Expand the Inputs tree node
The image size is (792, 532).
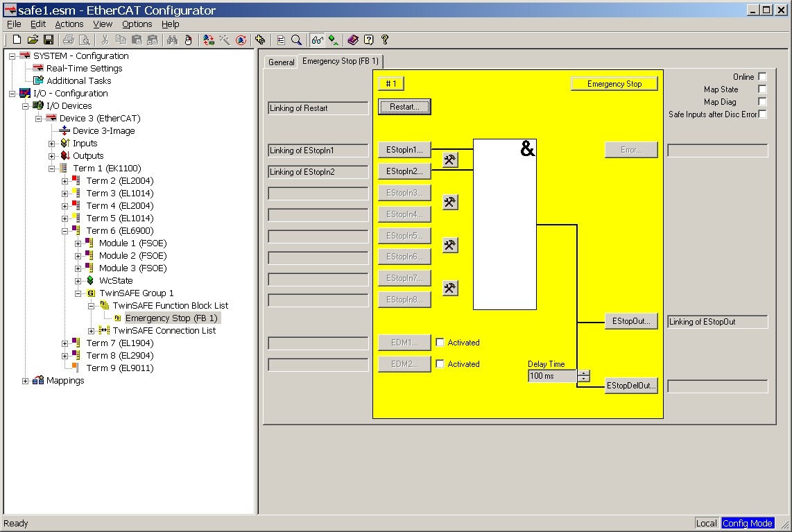point(52,144)
